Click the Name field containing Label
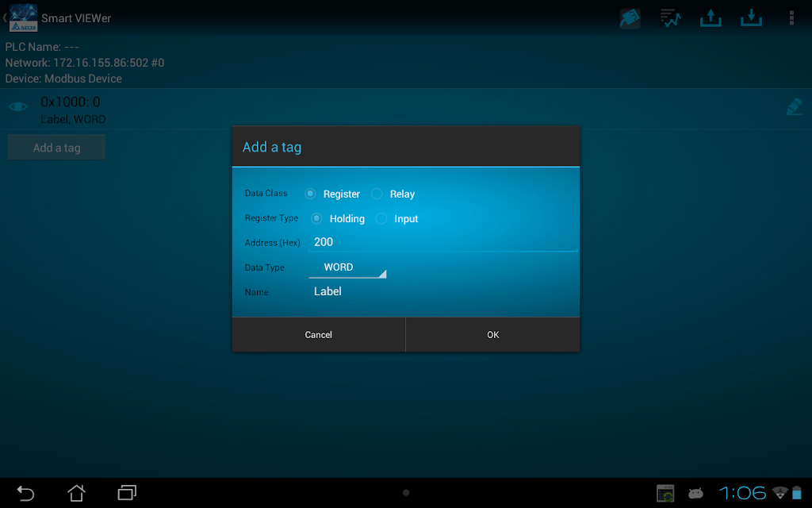 (x=442, y=292)
